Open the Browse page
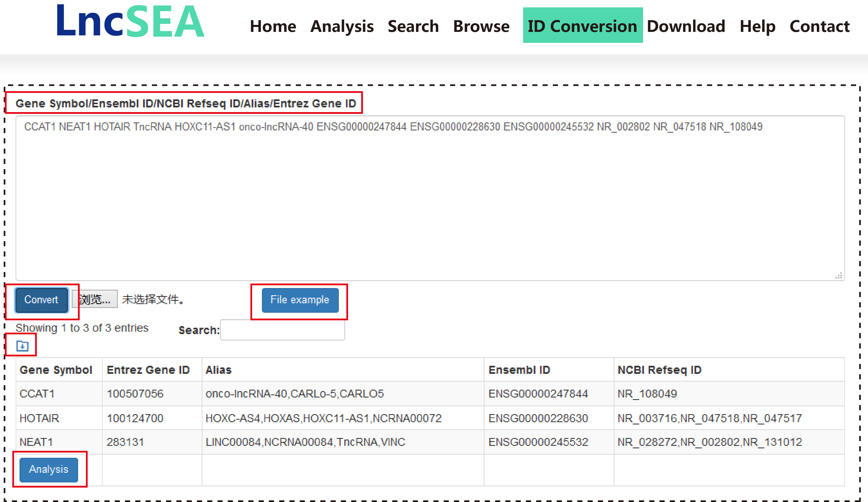Viewport: 868px width, 502px height. pyautogui.click(x=481, y=26)
